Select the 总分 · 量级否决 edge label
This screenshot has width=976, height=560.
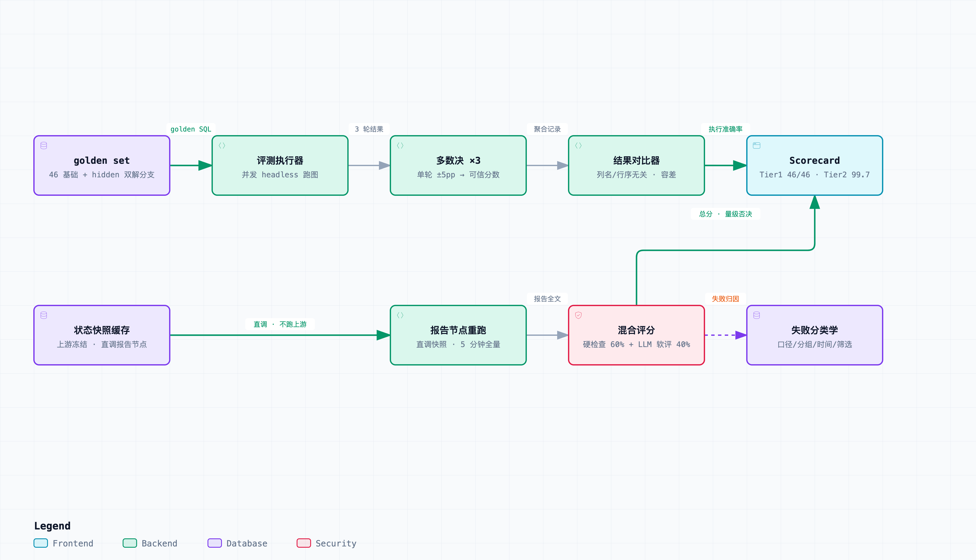click(x=725, y=214)
